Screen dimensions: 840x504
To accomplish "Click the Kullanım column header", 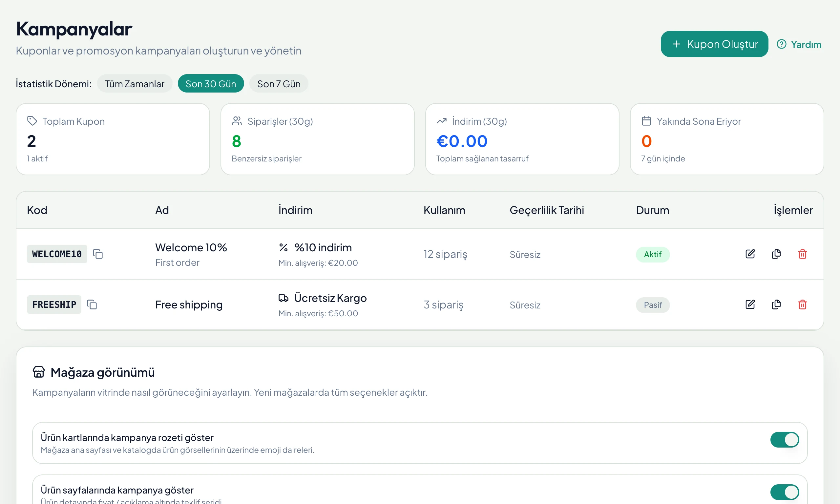I will coord(444,210).
